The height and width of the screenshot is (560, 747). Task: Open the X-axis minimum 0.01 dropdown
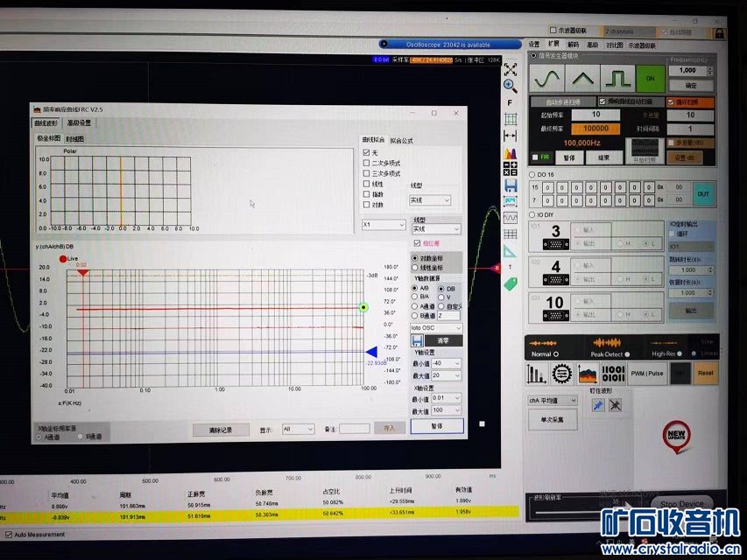[x=447, y=397]
